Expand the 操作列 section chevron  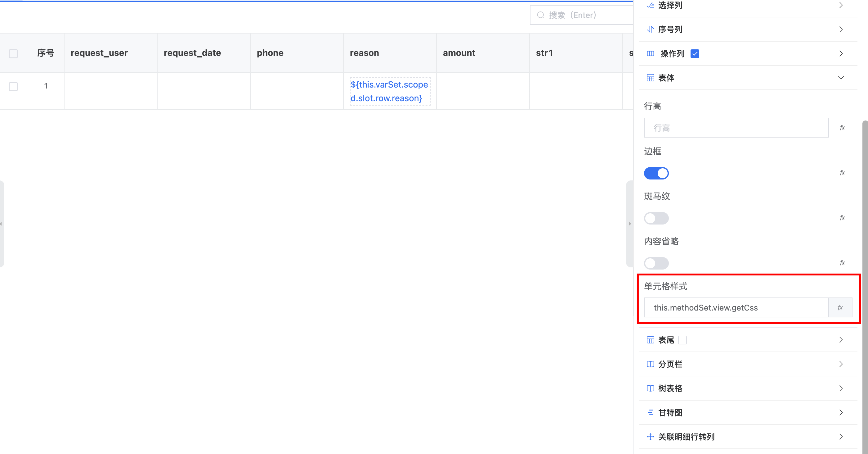[x=841, y=54]
